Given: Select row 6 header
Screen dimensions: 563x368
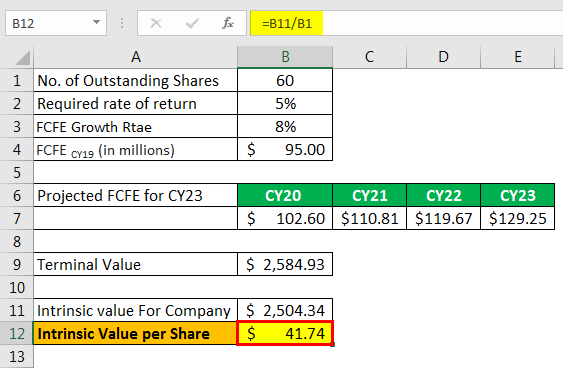Looking at the screenshot, I should [17, 195].
